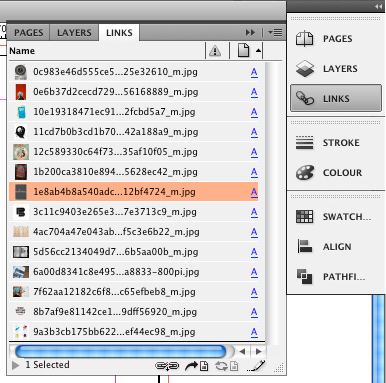Switch to the PAGES tab
This screenshot has width=386, height=383.
coord(28,33)
